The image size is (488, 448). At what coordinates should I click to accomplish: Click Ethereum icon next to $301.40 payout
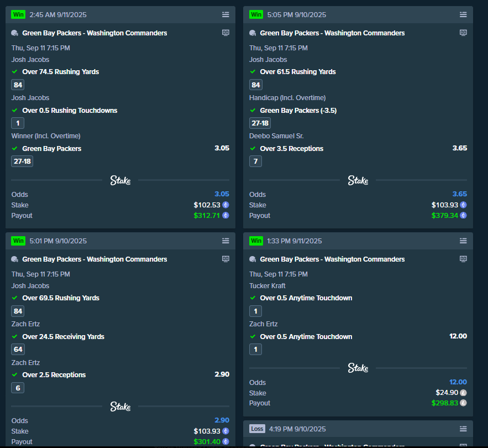[225, 441]
